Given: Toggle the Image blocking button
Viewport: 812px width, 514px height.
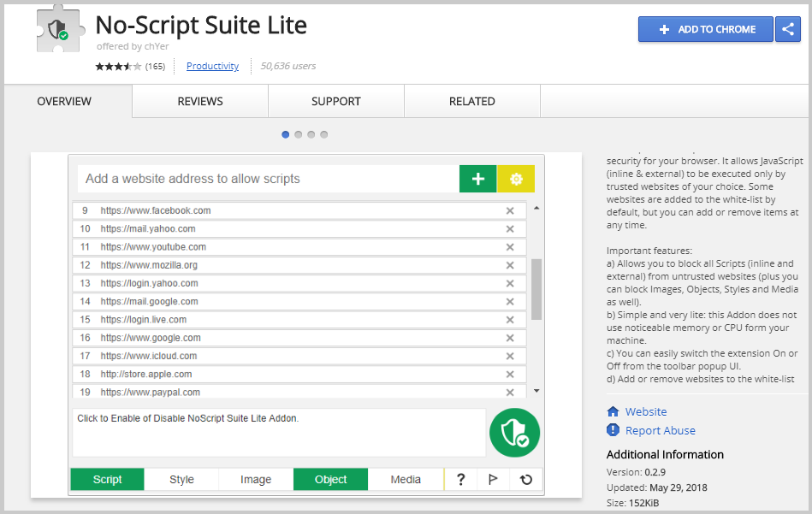Looking at the screenshot, I should (x=256, y=479).
